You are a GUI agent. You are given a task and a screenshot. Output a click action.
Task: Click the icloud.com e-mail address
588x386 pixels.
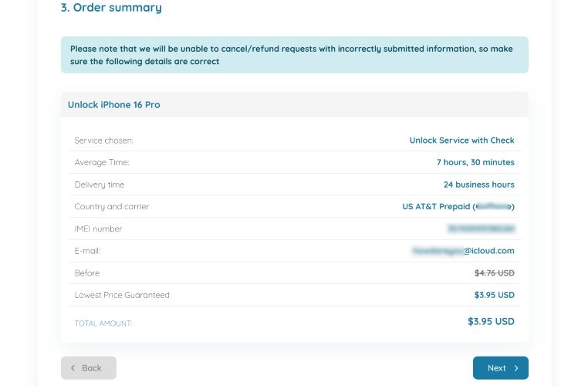[x=463, y=251]
